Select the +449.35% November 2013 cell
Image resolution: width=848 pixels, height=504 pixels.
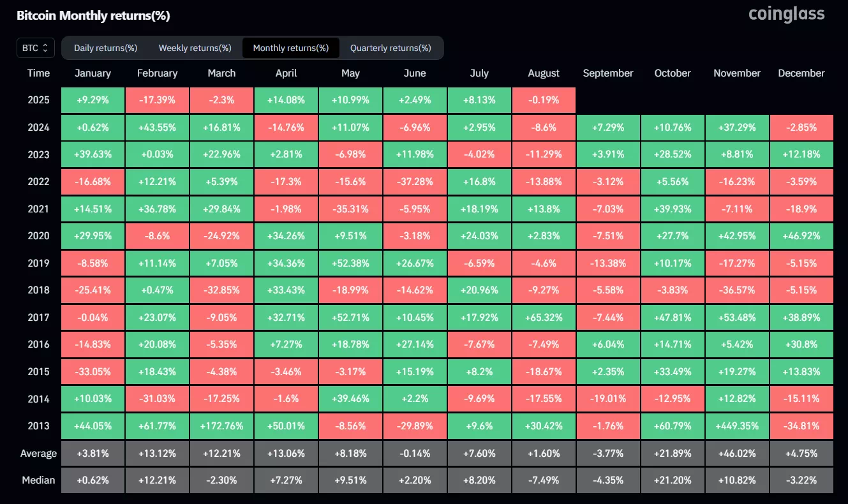pos(737,426)
